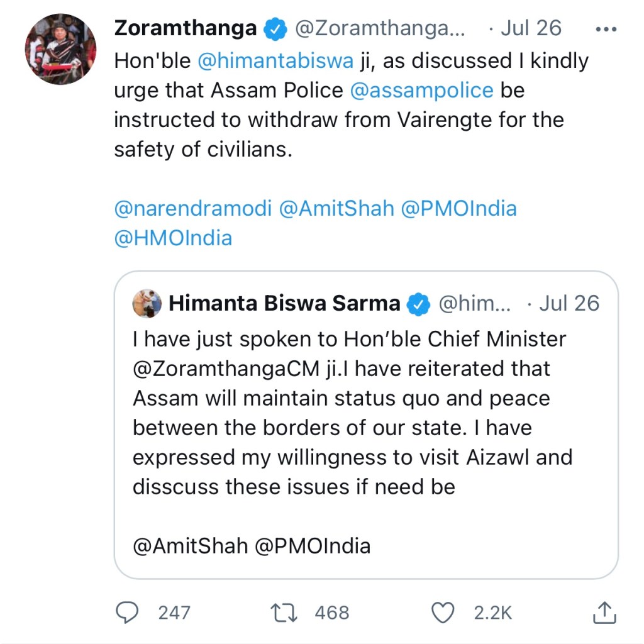Open the three-dot more options menu
Image resolution: width=644 pixels, height=644 pixels.
(x=606, y=30)
